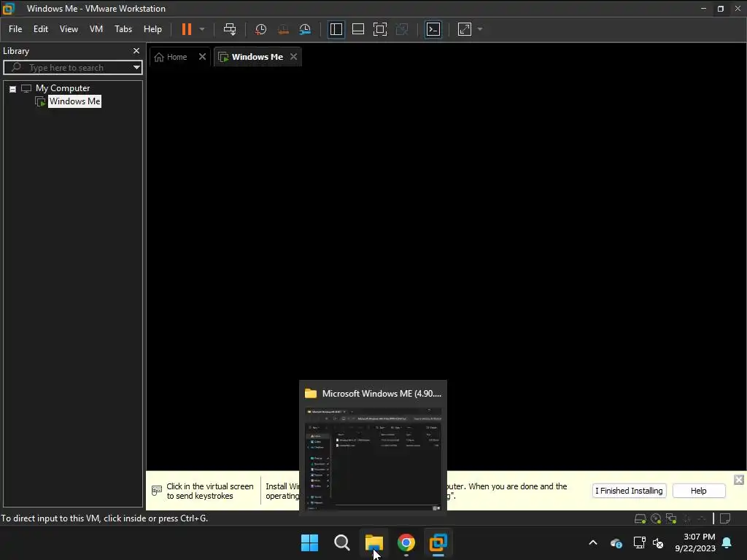This screenshot has height=560, width=747.
Task: Click the dimmed USB device status icon
Action: (687, 518)
